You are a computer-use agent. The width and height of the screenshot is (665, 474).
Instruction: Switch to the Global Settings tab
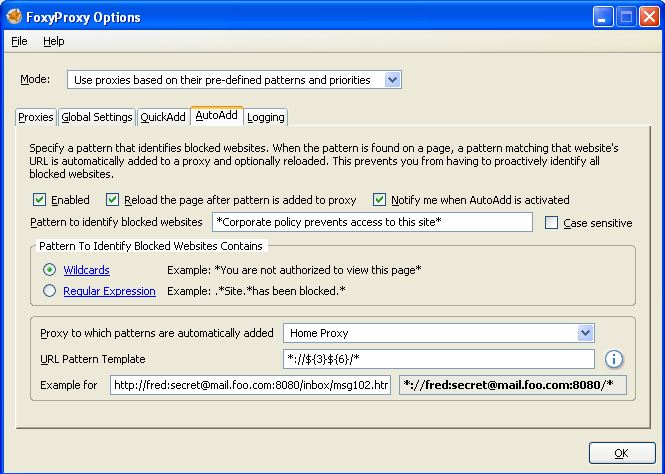point(97,117)
